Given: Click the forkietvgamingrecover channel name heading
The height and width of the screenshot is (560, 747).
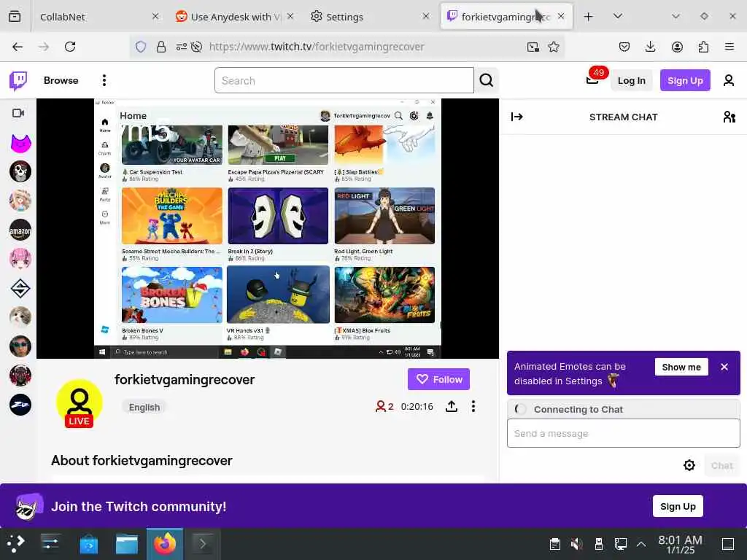Looking at the screenshot, I should click(x=185, y=379).
